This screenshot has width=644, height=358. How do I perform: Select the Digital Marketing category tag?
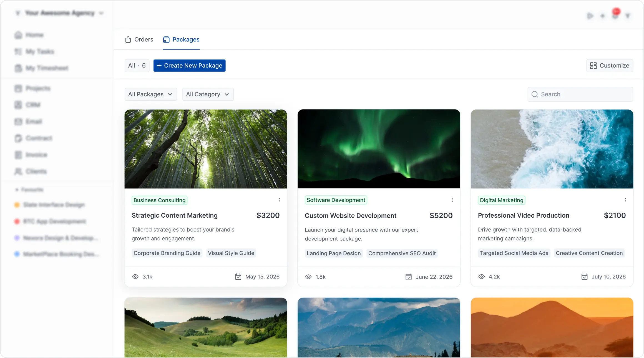(502, 200)
